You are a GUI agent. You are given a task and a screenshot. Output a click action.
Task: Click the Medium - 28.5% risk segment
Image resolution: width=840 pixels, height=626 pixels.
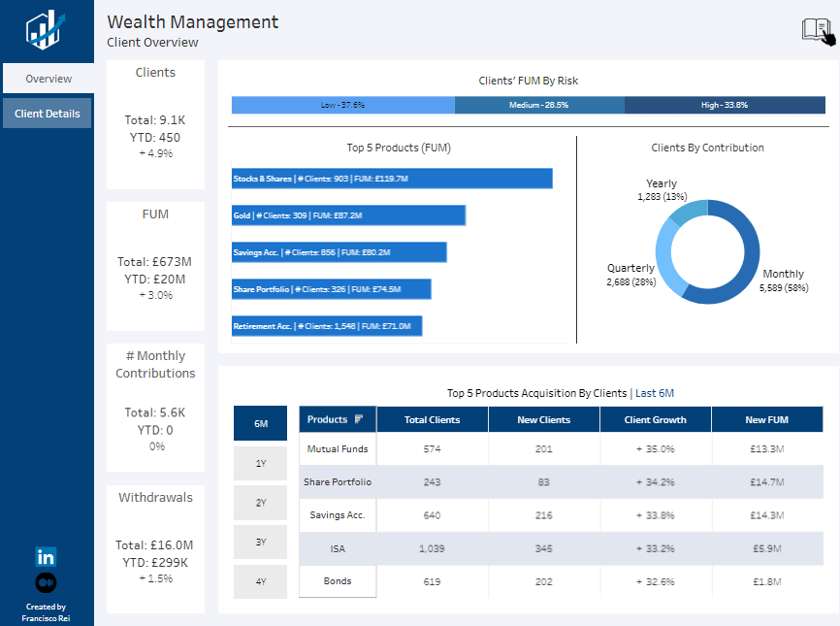click(x=539, y=105)
